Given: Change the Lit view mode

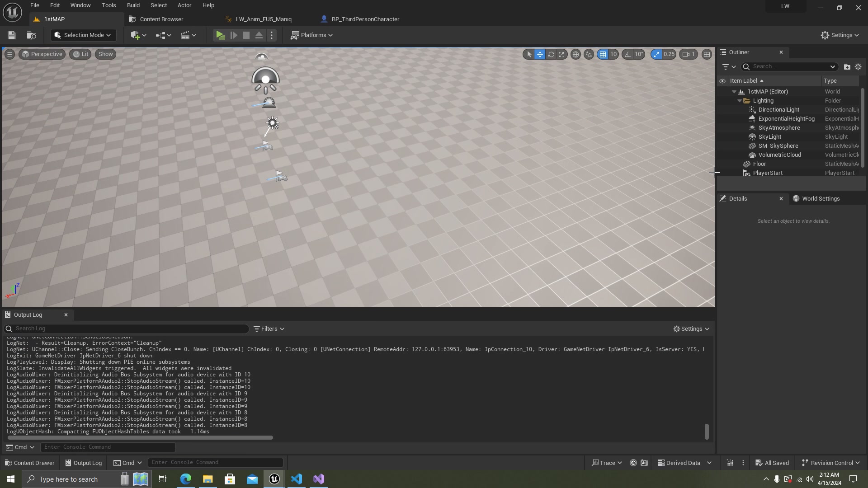Looking at the screenshot, I should [80, 54].
